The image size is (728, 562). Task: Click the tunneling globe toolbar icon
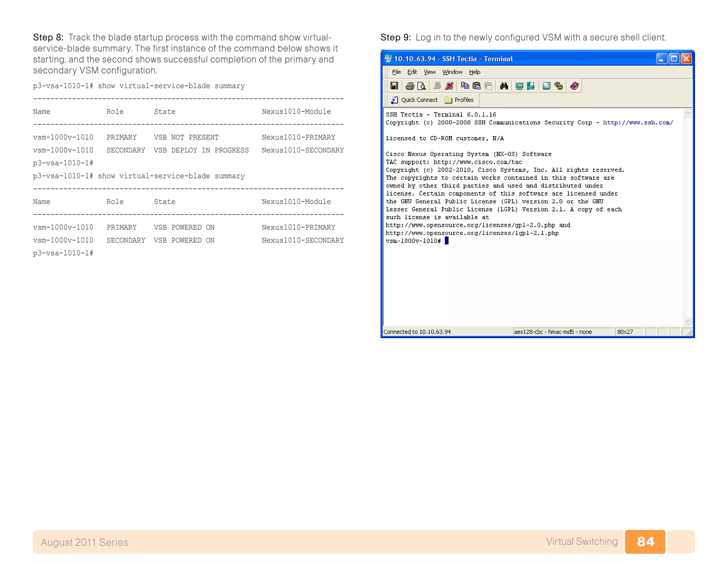[547, 86]
